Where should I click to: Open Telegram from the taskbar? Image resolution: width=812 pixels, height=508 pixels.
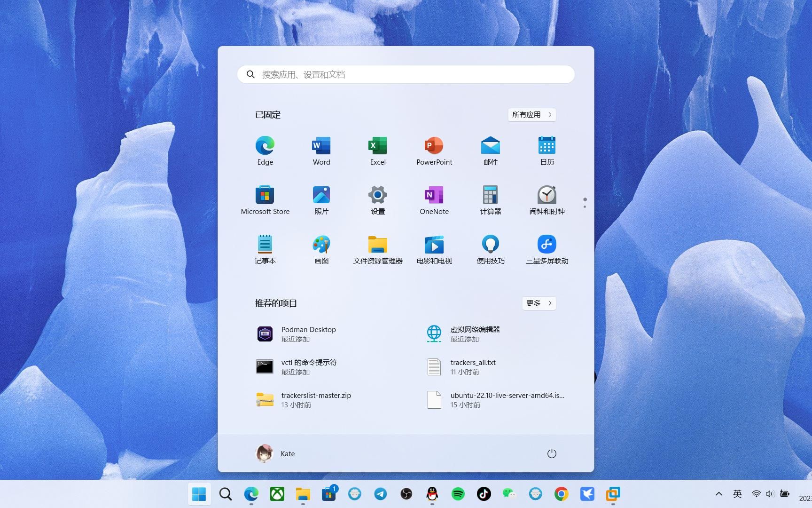tap(381, 494)
